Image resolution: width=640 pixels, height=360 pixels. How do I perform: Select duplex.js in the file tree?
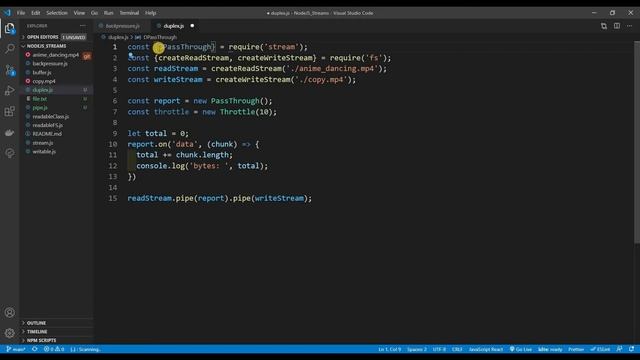(43, 90)
